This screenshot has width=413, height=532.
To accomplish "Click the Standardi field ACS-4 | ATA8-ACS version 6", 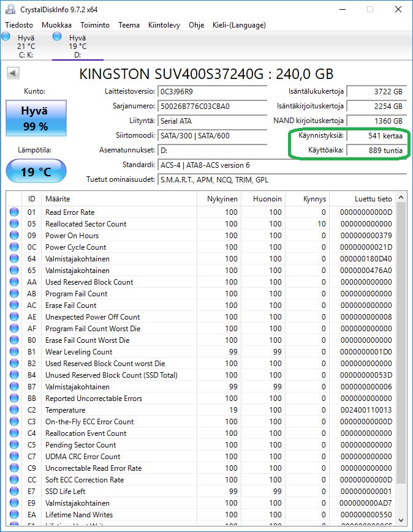I will click(x=282, y=165).
